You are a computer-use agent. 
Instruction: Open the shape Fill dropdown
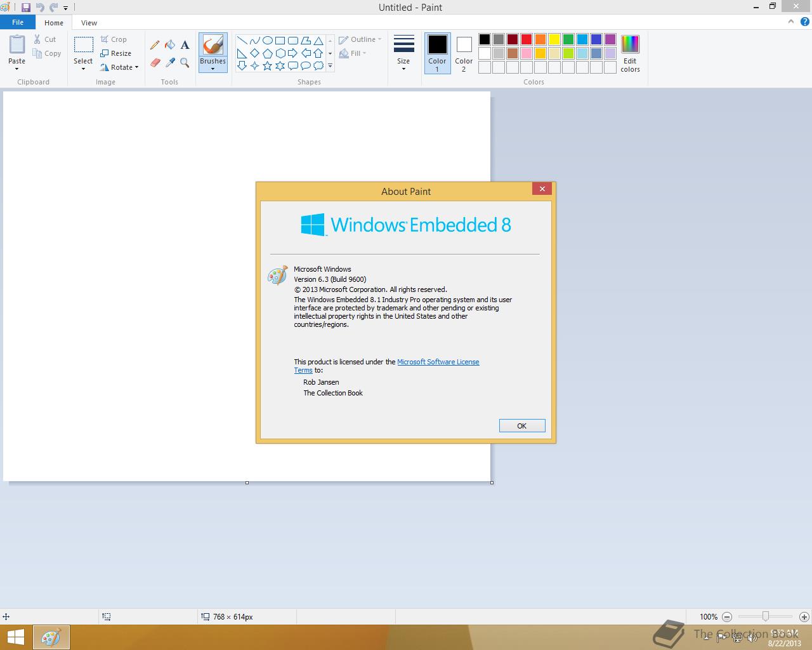click(353, 53)
